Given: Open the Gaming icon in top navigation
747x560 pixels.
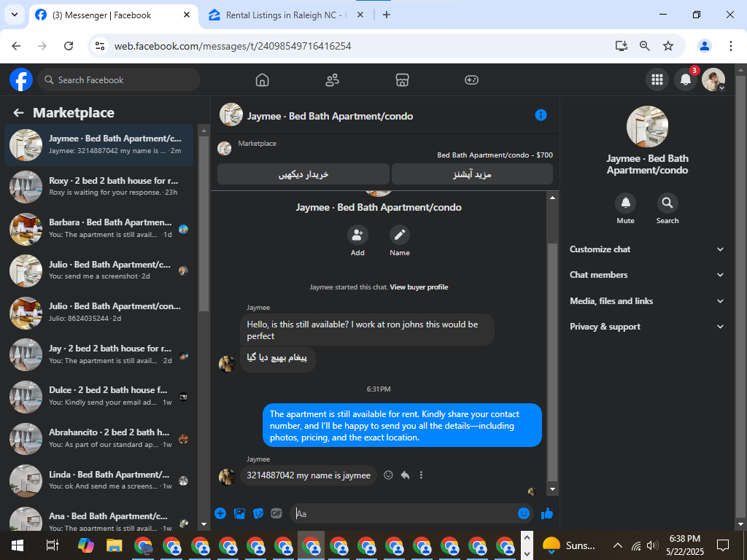Looking at the screenshot, I should 472,80.
